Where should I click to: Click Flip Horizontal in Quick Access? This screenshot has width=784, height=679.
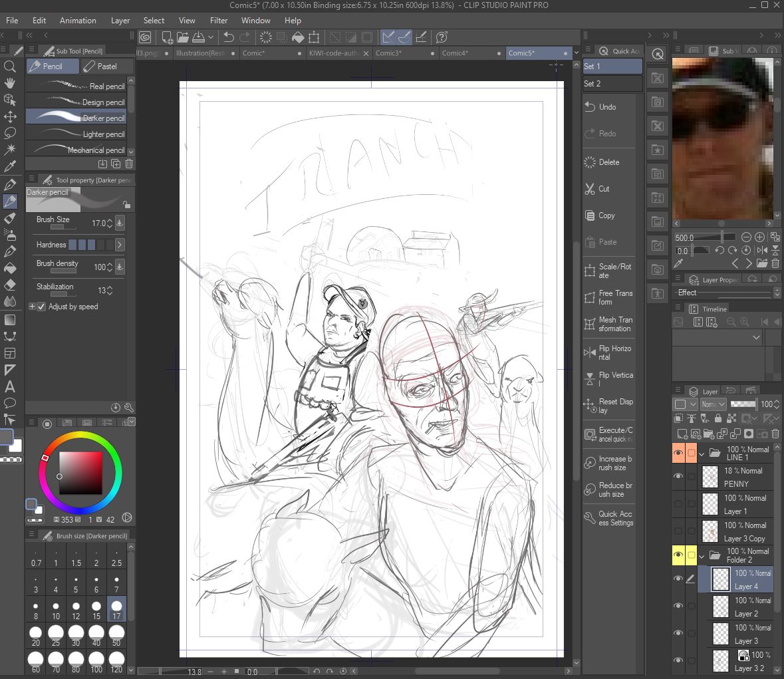click(x=608, y=352)
